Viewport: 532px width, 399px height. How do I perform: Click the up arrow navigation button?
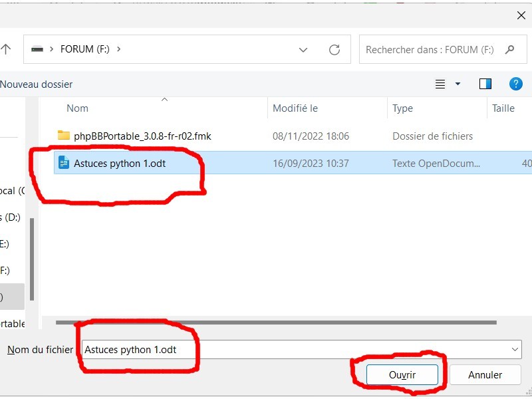tap(6, 49)
